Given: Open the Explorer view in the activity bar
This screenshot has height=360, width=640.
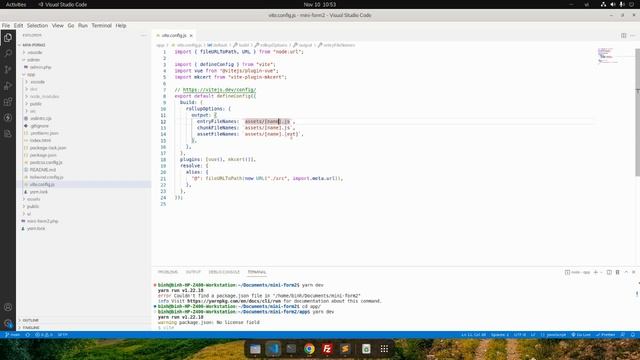Looking at the screenshot, I should [8, 38].
